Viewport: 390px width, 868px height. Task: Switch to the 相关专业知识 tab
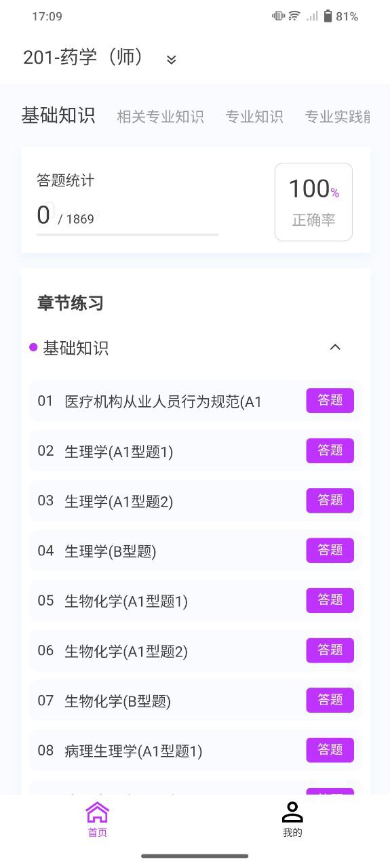point(160,117)
